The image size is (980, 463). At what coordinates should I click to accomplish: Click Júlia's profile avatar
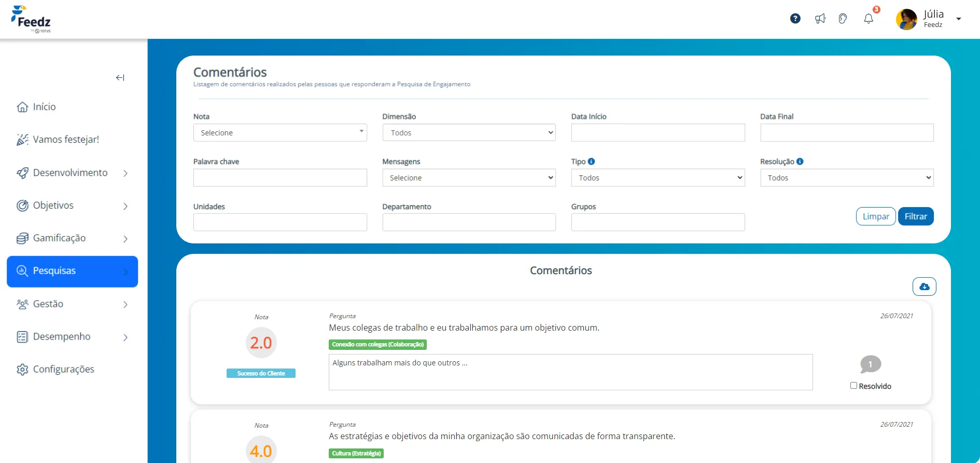(906, 19)
